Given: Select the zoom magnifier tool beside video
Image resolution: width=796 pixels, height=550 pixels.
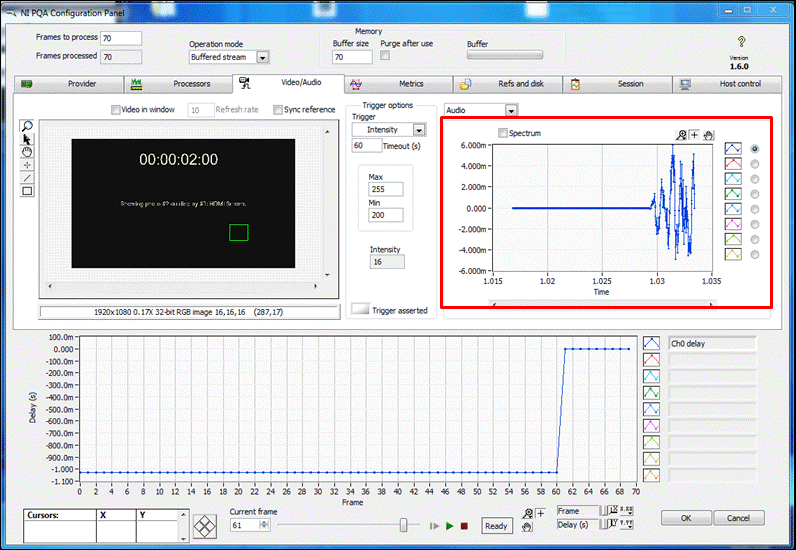Looking at the screenshot, I should click(x=27, y=126).
